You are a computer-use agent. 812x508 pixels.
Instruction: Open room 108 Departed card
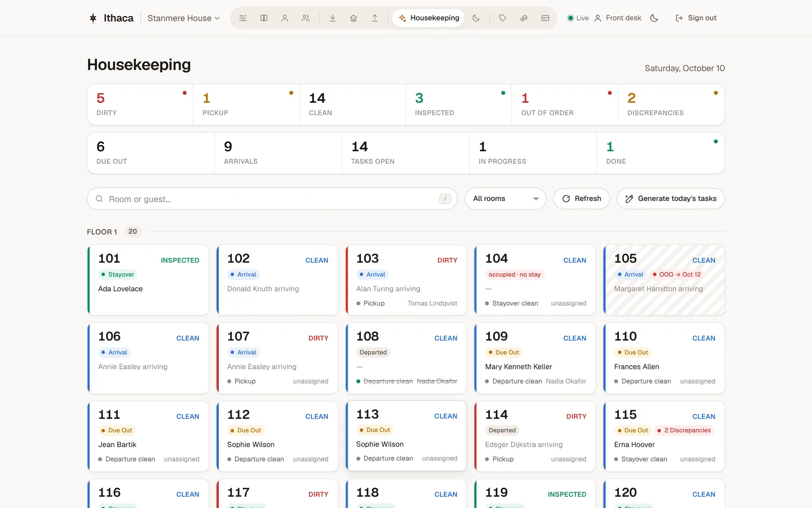click(406, 358)
